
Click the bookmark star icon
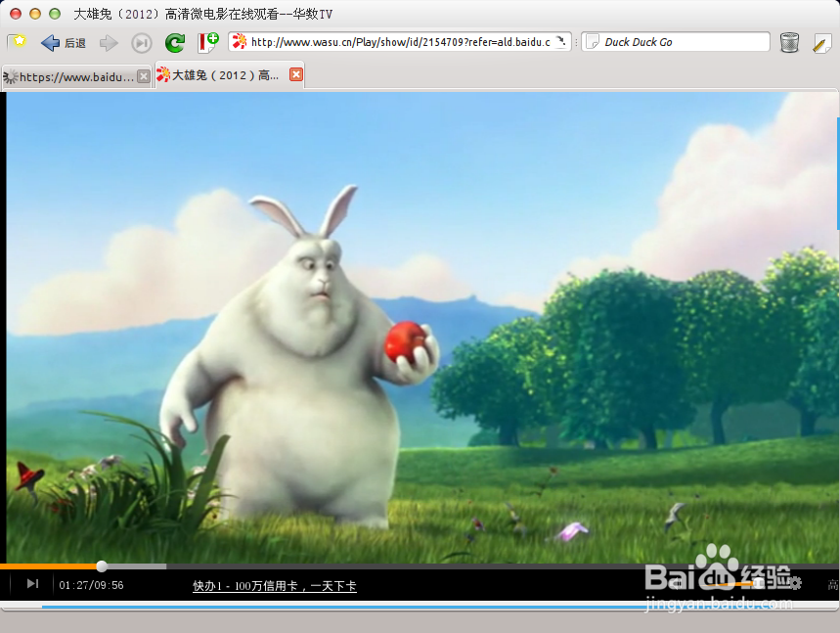(x=18, y=42)
